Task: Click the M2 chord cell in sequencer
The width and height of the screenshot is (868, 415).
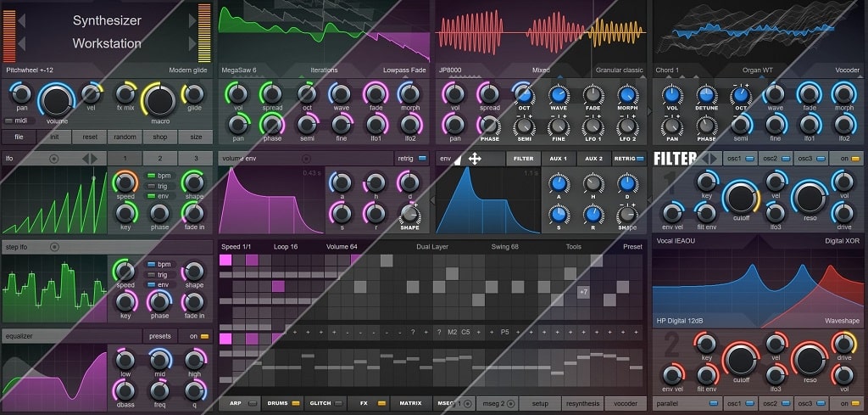Action: 453,332
